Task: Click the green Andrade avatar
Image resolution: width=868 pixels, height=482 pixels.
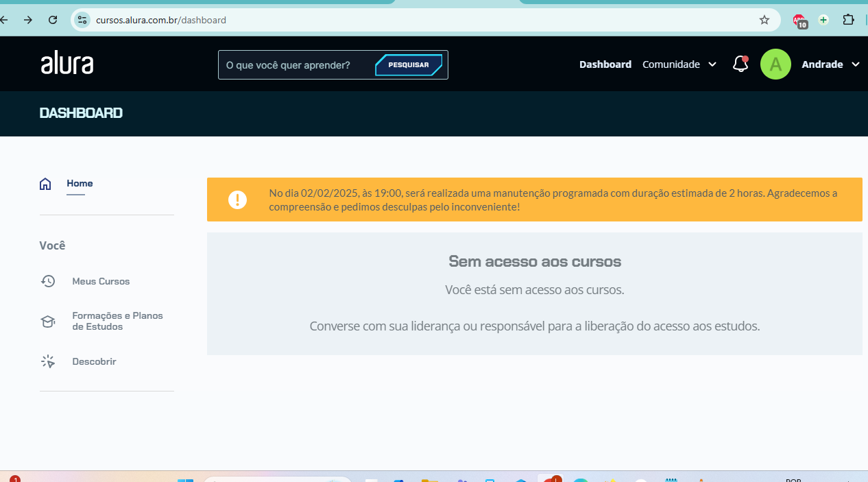Action: [x=775, y=64]
